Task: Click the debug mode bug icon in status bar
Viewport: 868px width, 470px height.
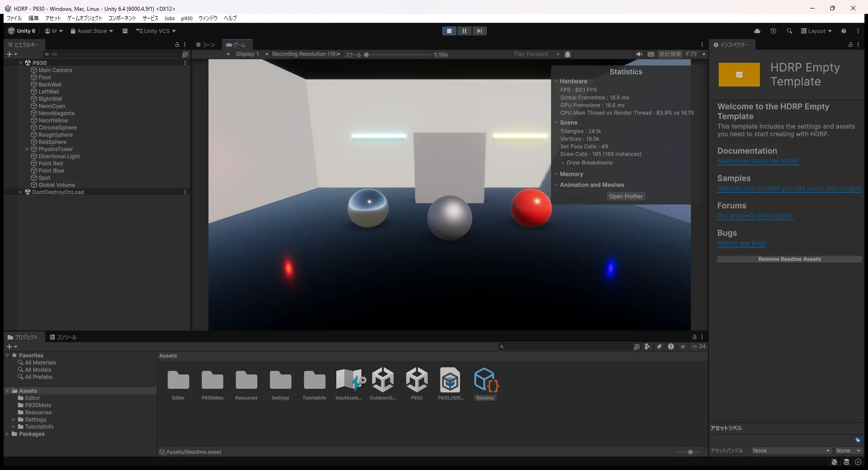Action: click(x=834, y=462)
